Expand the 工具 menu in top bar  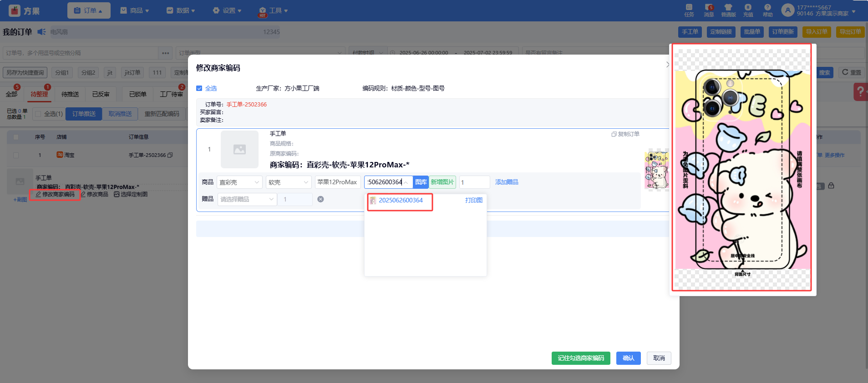tap(273, 10)
